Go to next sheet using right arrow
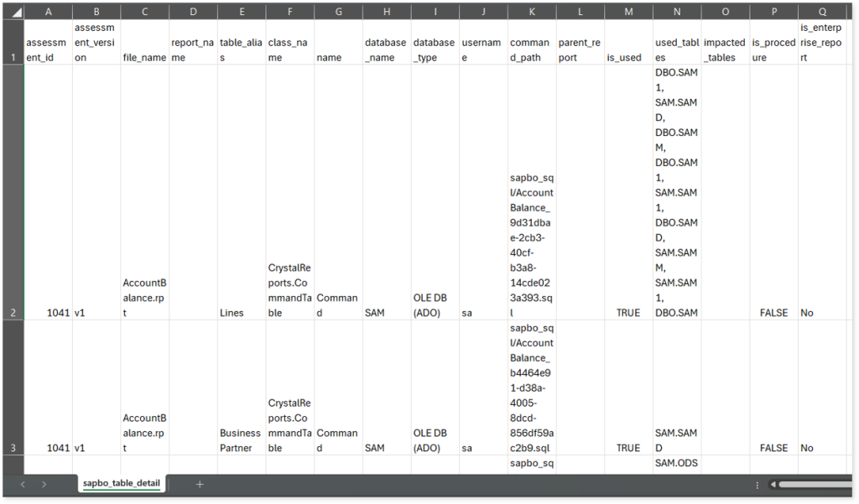The height and width of the screenshot is (504, 859). (44, 484)
